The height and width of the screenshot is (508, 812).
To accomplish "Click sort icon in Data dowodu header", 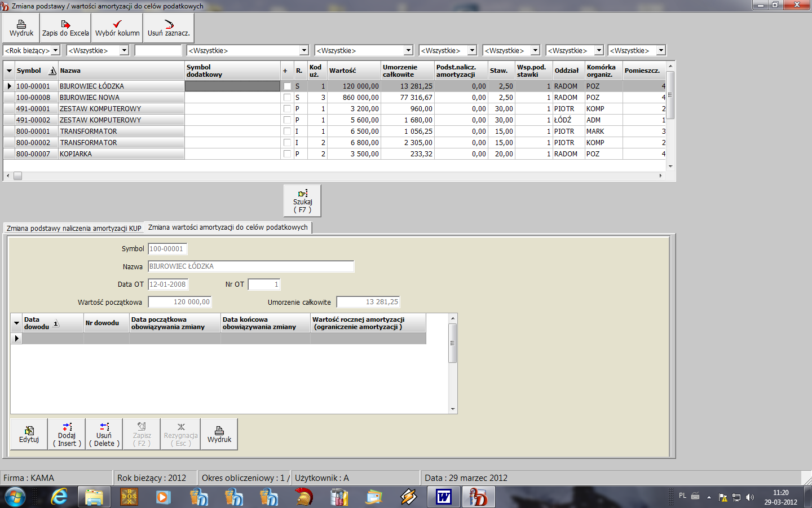I will point(56,323).
